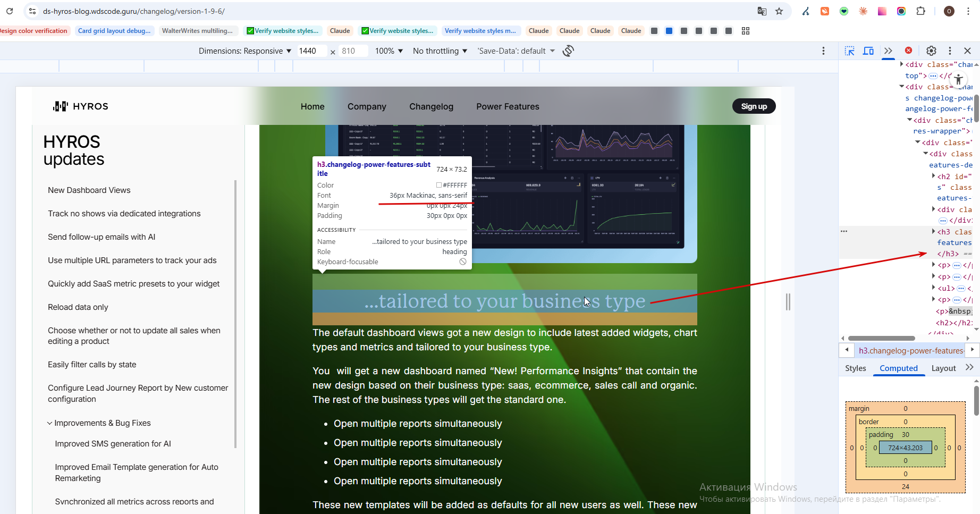Open the Power Features navigation item
Screen dimensions: 980x514
(x=508, y=106)
